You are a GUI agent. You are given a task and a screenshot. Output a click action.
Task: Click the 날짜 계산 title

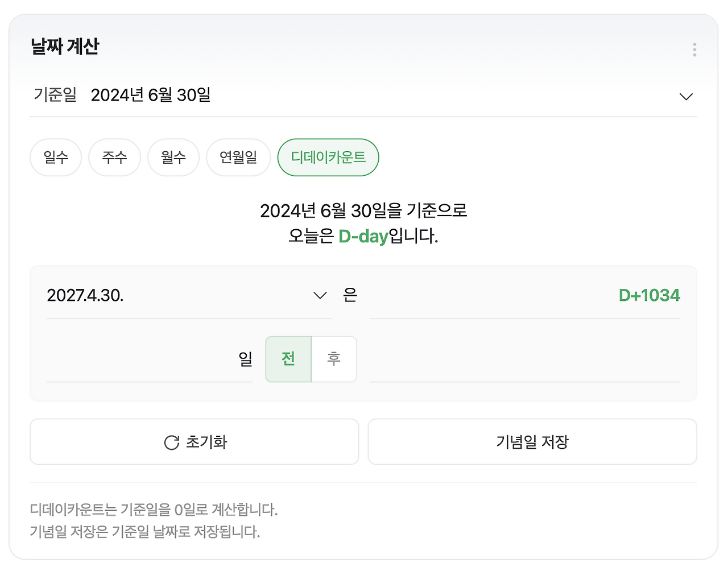click(x=64, y=47)
